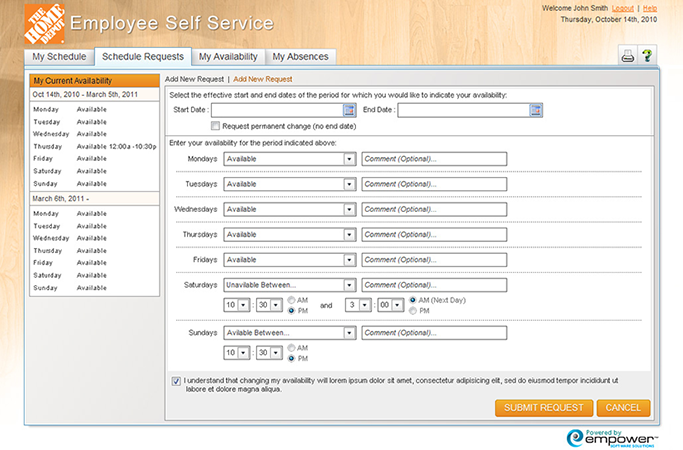Viewport: 683px width, 450px height.
Task: Open the End Date calendar picker
Action: click(536, 110)
